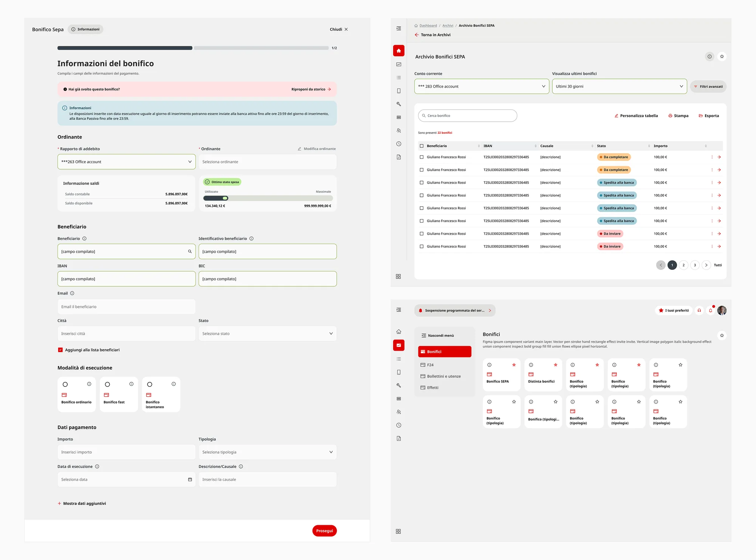Click search icon in Beneficiario field

tap(190, 251)
